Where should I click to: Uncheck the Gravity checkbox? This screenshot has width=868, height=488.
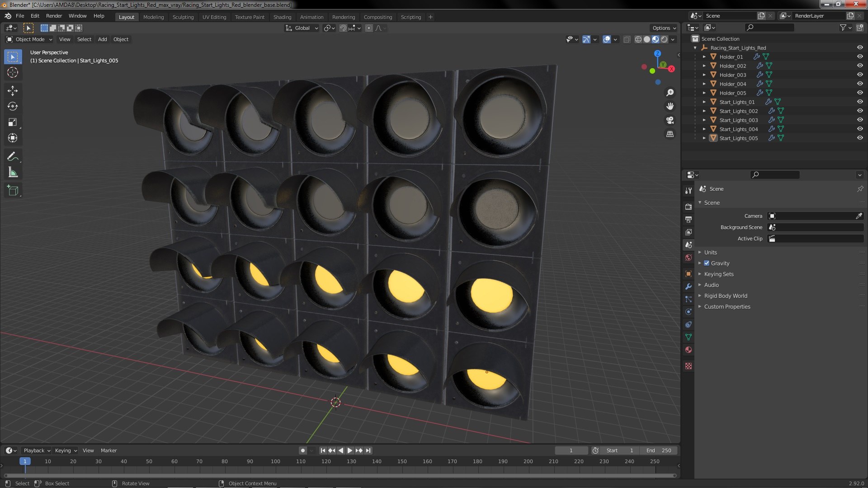click(707, 263)
